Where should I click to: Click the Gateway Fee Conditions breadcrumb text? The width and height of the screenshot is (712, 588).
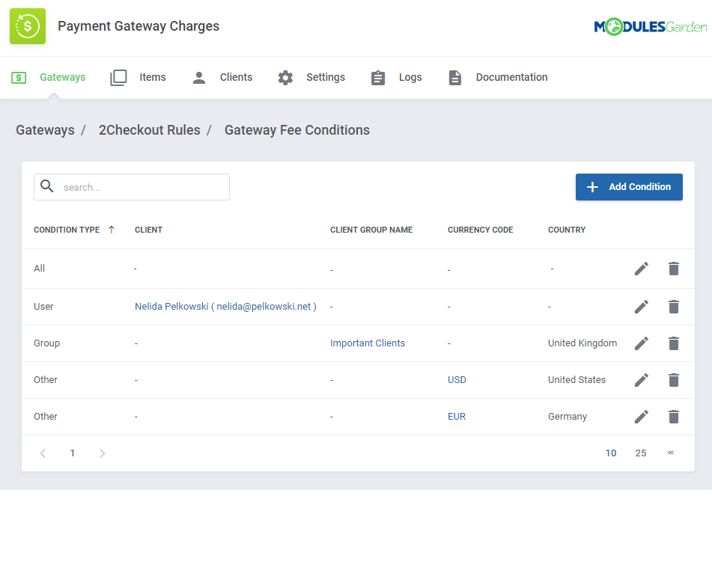(297, 130)
